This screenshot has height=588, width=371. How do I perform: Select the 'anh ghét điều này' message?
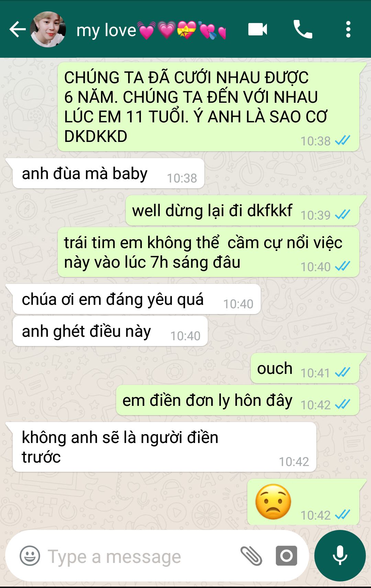(110, 331)
